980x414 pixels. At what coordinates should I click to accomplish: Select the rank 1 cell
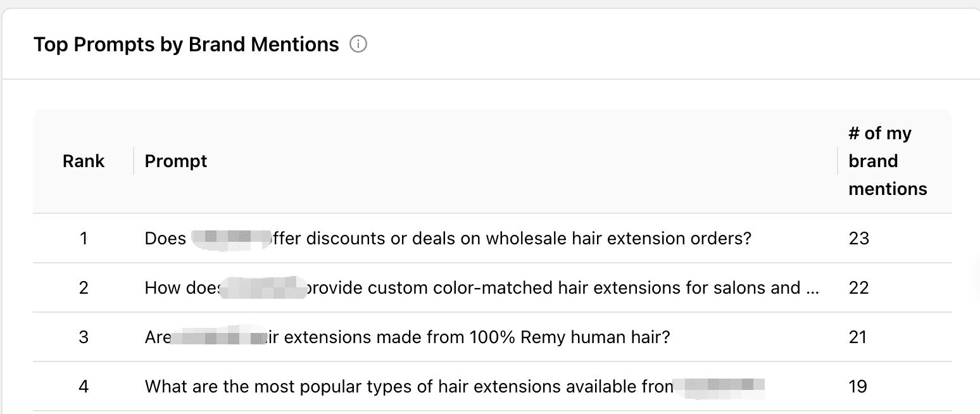[84, 239]
